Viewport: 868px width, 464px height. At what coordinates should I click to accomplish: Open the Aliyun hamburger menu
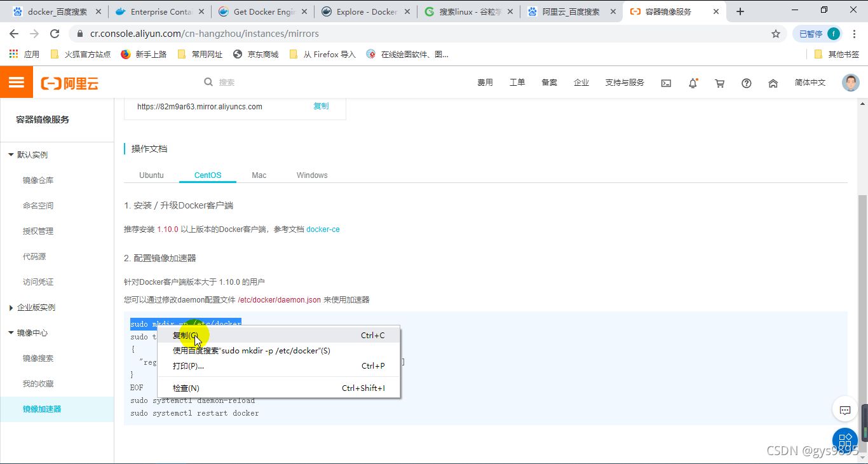[x=17, y=83]
